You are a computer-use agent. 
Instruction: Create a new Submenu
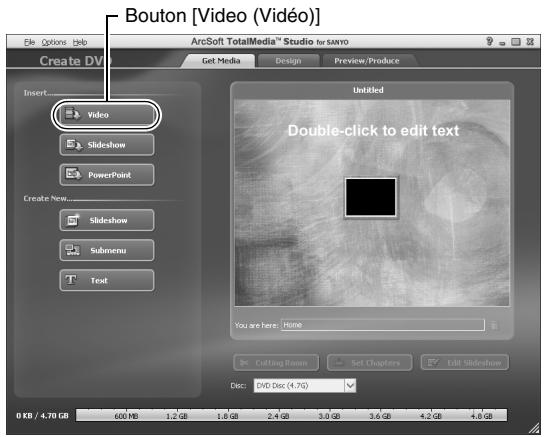pyautogui.click(x=107, y=250)
